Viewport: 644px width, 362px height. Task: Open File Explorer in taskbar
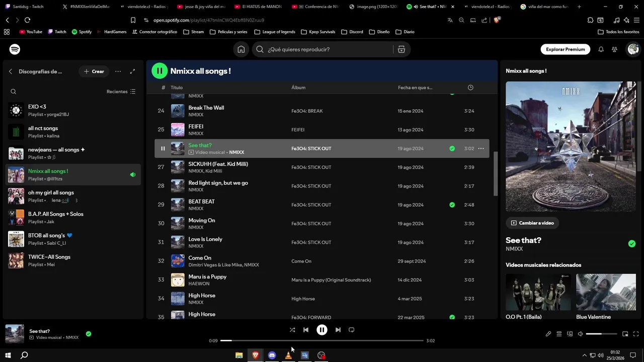(239, 355)
